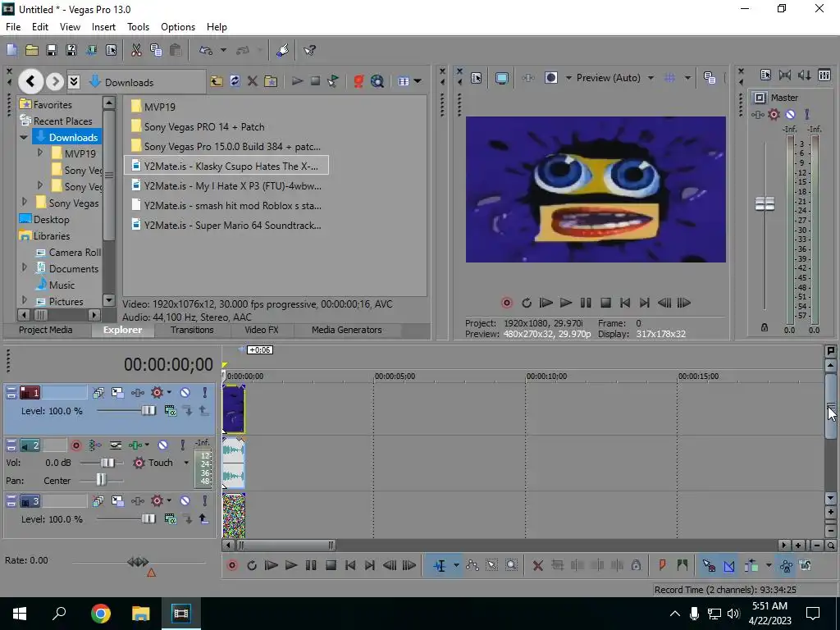Click the Undo arrow icon

(206, 50)
